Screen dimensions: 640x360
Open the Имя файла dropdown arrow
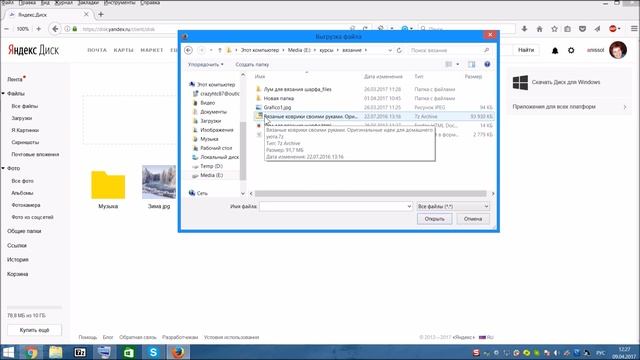[x=409, y=207]
